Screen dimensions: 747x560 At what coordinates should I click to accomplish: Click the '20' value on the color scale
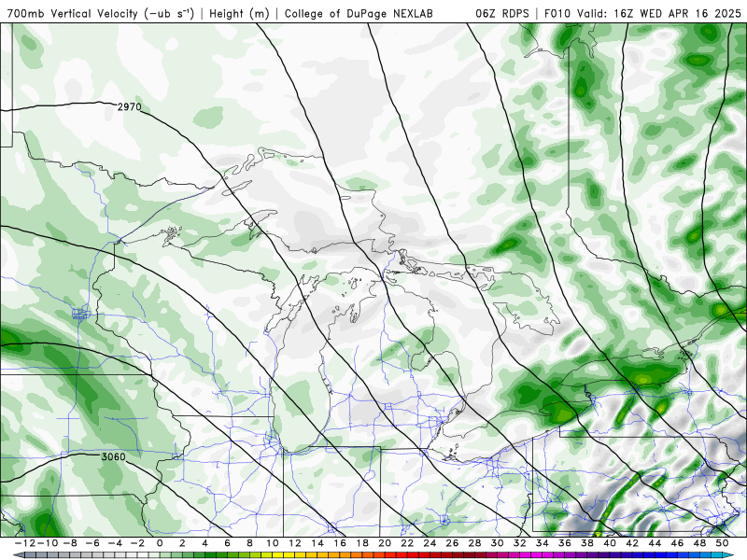click(x=385, y=543)
